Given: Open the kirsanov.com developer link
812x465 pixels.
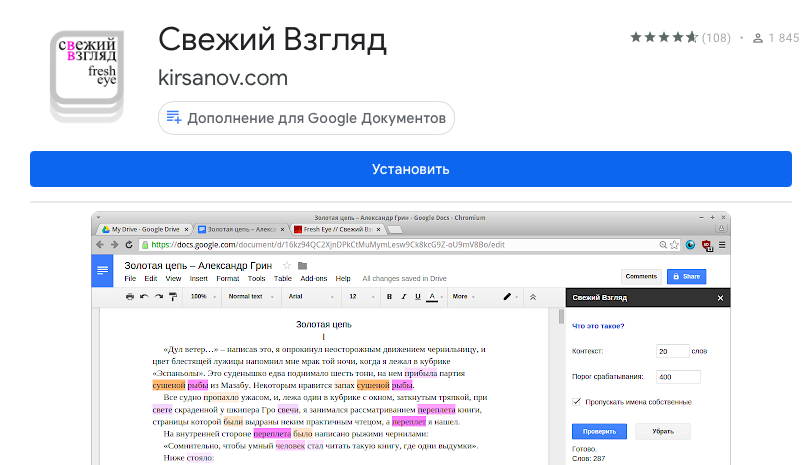Looking at the screenshot, I should pos(223,78).
